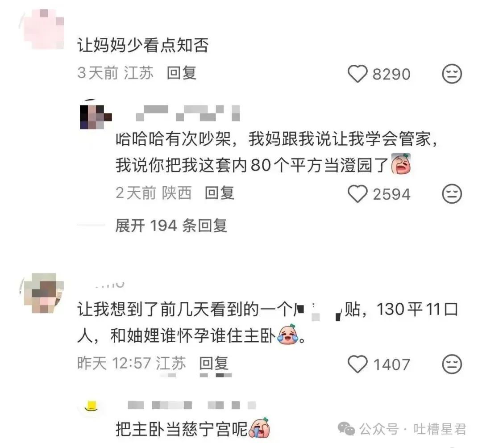Like the 让妈妈少看点知否 comment heart
Screen dimensions: 482x448
[357, 74]
